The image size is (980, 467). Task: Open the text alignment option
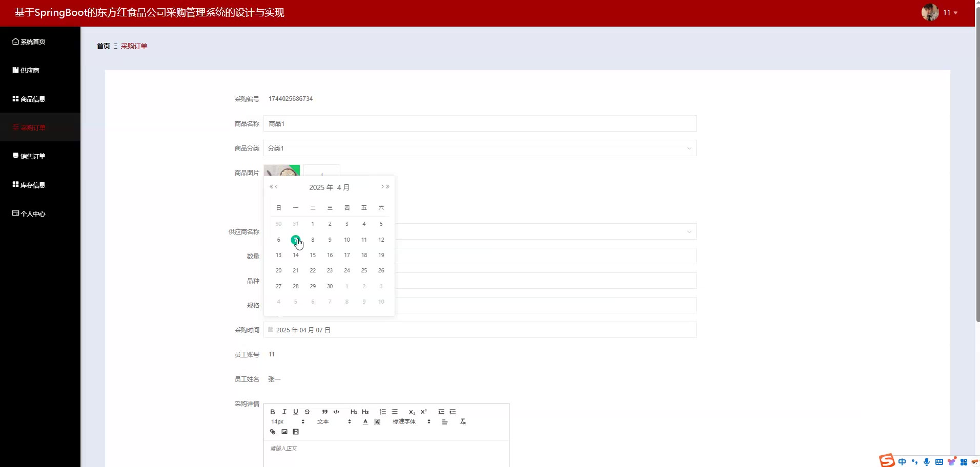[445, 422]
